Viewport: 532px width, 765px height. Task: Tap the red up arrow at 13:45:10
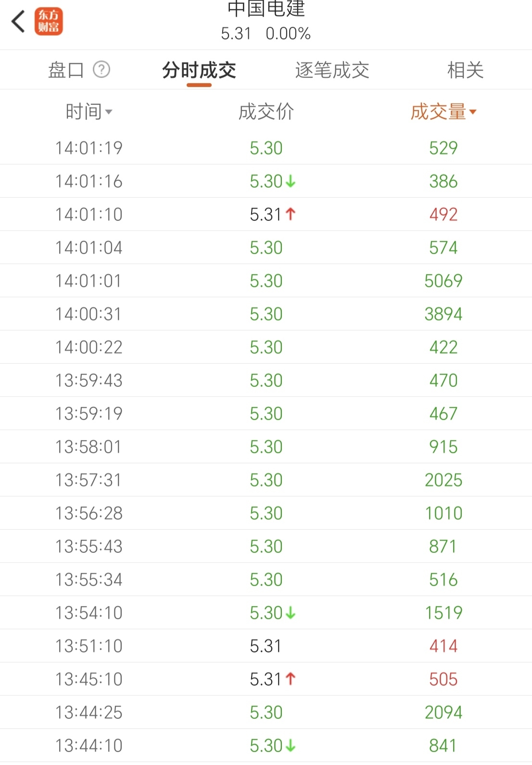(x=291, y=679)
